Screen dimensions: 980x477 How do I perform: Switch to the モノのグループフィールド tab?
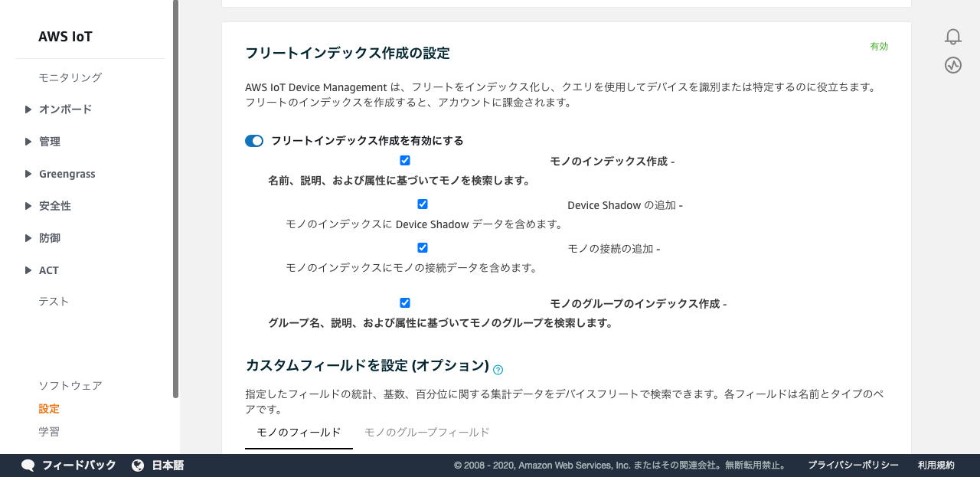click(426, 433)
